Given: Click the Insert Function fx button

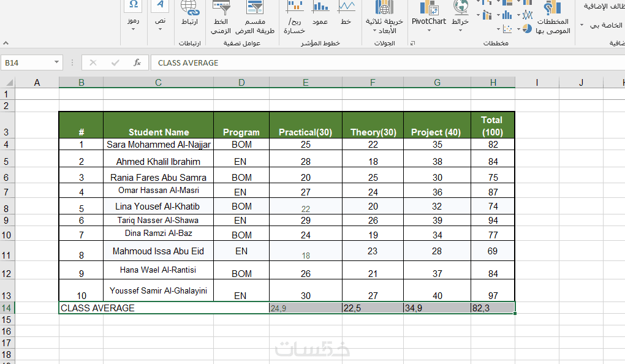Looking at the screenshot, I should (x=137, y=63).
